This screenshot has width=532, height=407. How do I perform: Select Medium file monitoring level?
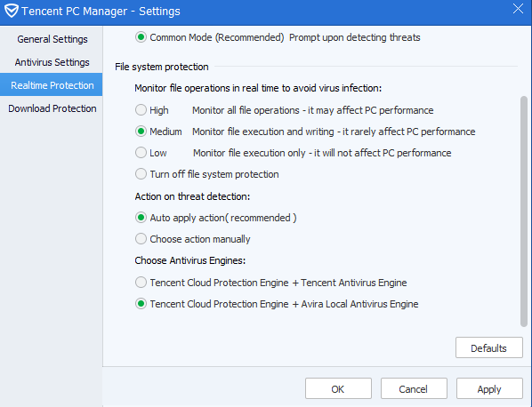point(141,132)
